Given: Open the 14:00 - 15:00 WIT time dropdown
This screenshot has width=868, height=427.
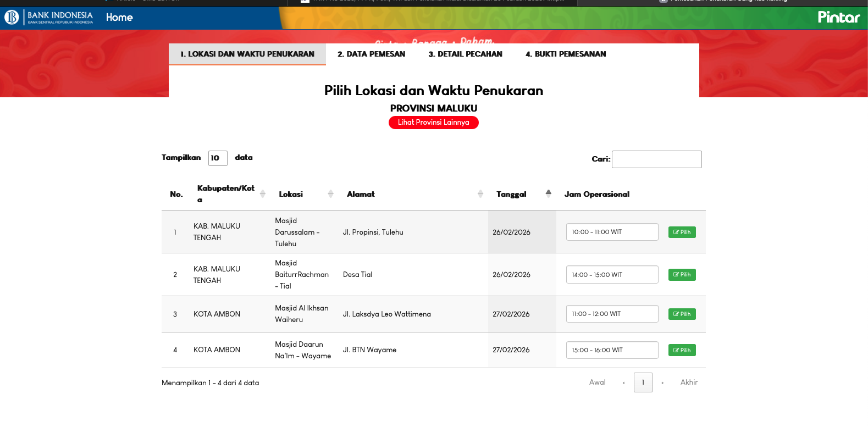Looking at the screenshot, I should [x=612, y=275].
